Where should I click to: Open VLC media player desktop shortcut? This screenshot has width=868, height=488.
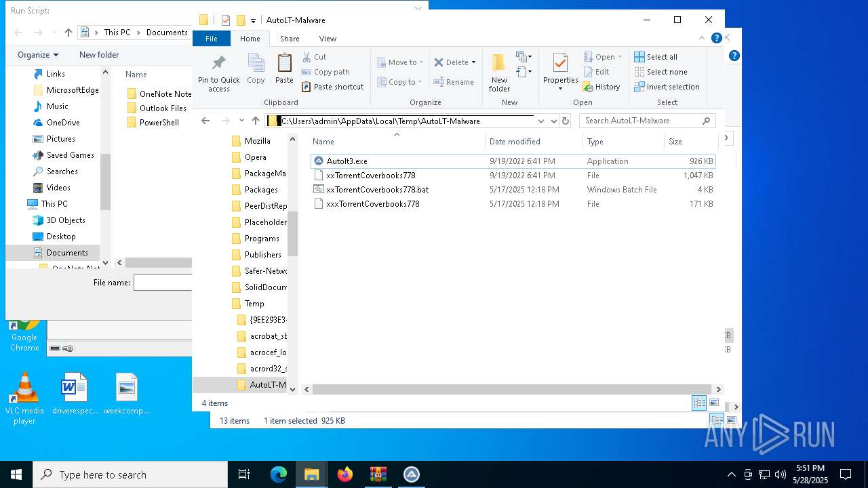point(24,399)
